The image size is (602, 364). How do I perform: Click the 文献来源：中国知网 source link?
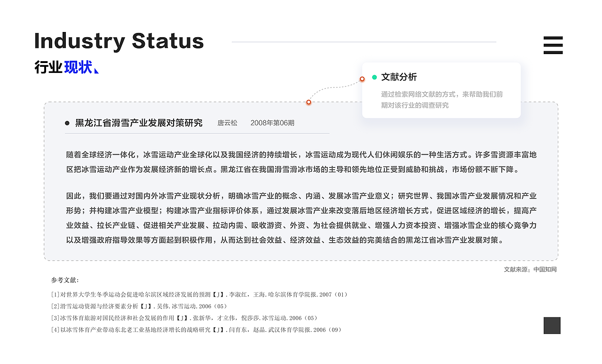point(529,269)
